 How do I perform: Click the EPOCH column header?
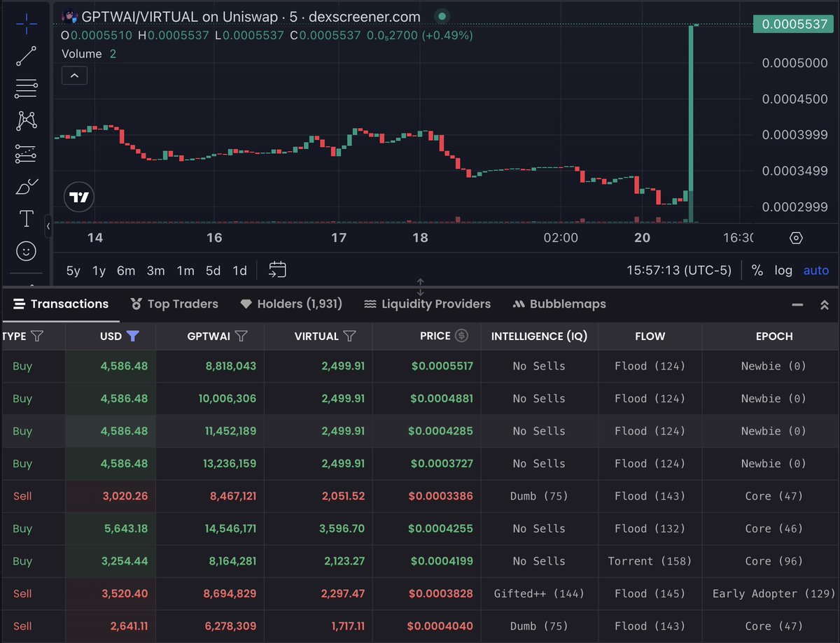pos(774,336)
